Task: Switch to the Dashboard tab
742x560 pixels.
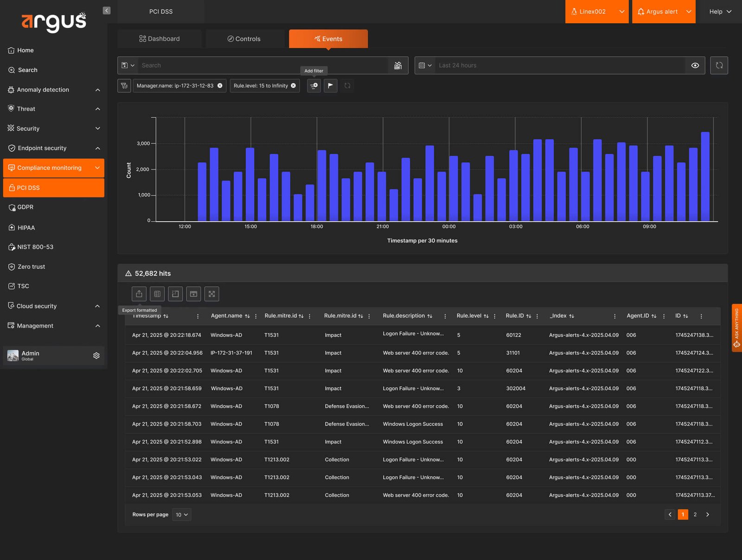Action: [160, 39]
